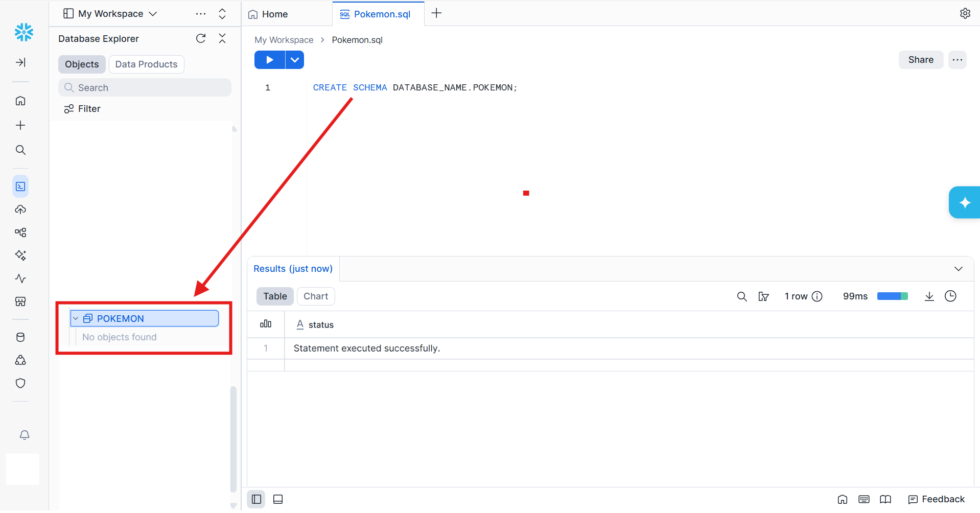The width and height of the screenshot is (980, 513).
Task: Expand or collapse workspace panel arrows
Action: coord(222,14)
